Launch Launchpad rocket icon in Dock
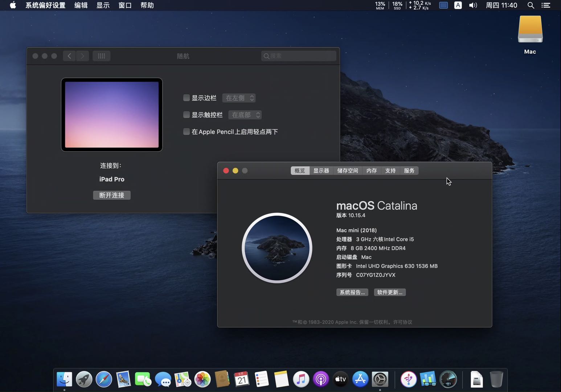Screen dimensions: 561x392 (84, 379)
